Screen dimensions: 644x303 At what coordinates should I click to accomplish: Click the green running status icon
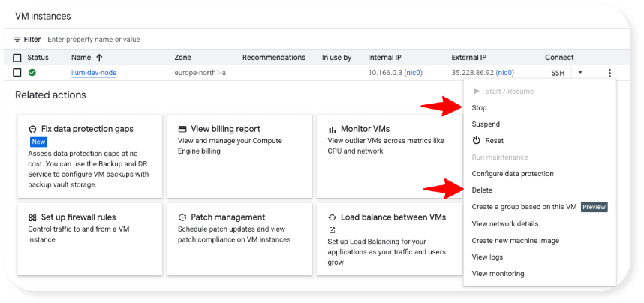[32, 73]
